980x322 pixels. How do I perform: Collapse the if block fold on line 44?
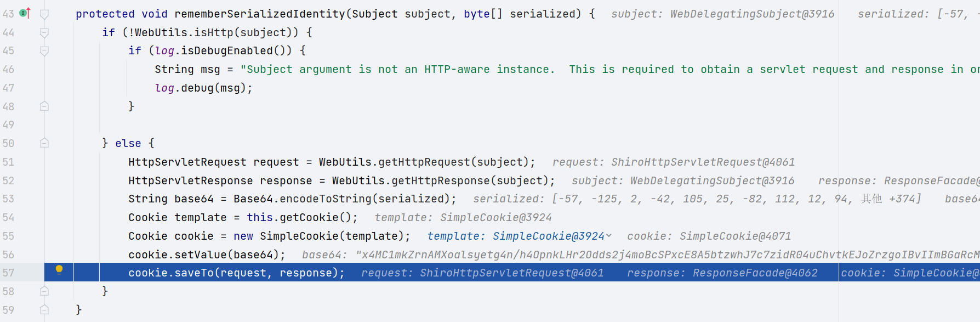(44, 32)
